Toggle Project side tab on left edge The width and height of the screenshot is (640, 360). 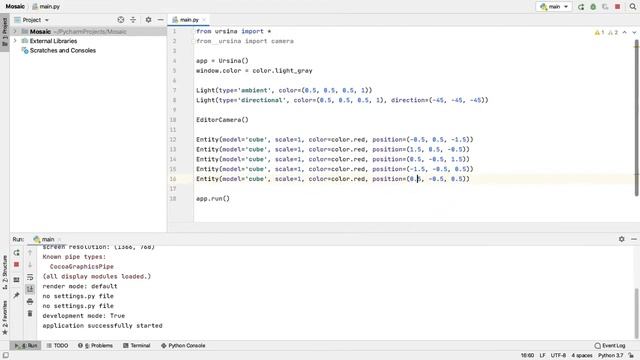(x=4, y=32)
